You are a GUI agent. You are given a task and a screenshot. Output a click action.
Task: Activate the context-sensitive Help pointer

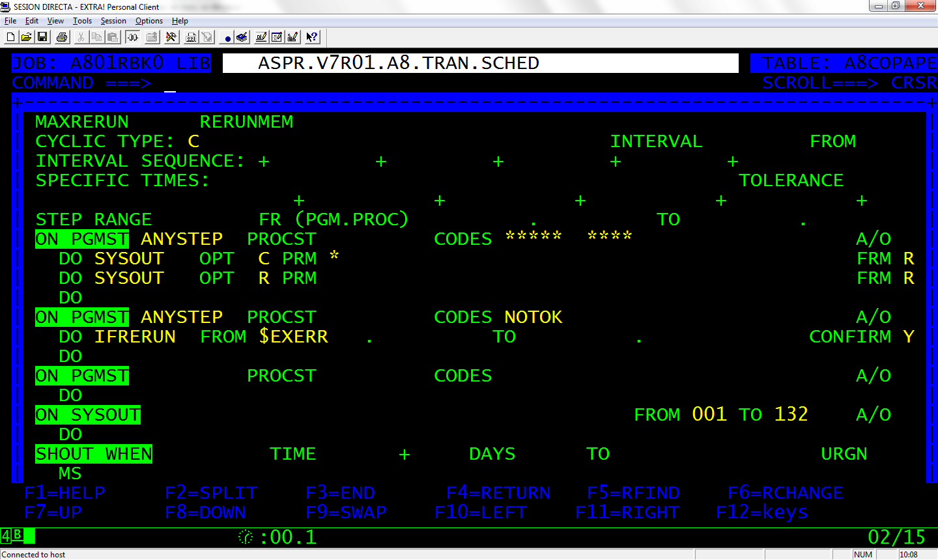click(311, 37)
